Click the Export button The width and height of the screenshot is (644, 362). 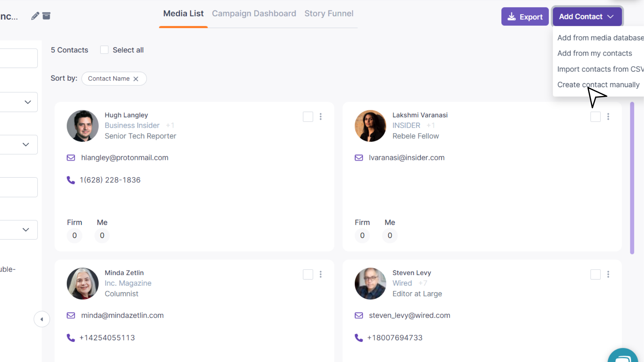pos(525,16)
